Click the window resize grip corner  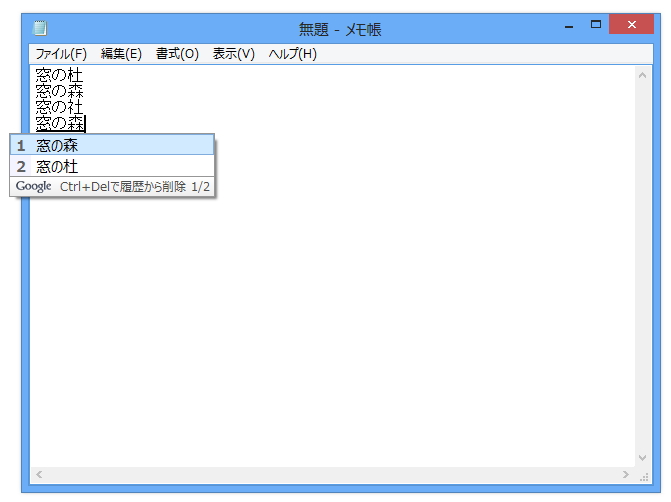click(x=644, y=477)
